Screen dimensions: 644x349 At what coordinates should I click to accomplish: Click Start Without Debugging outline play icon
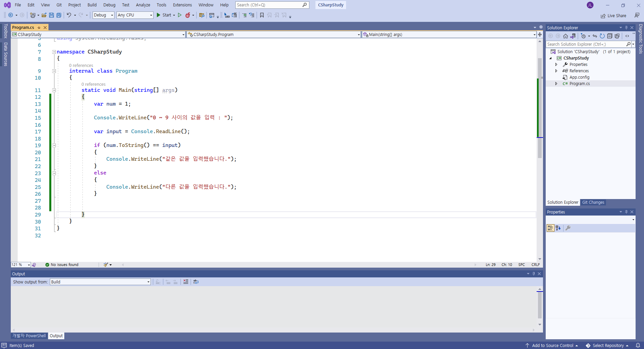coord(180,15)
